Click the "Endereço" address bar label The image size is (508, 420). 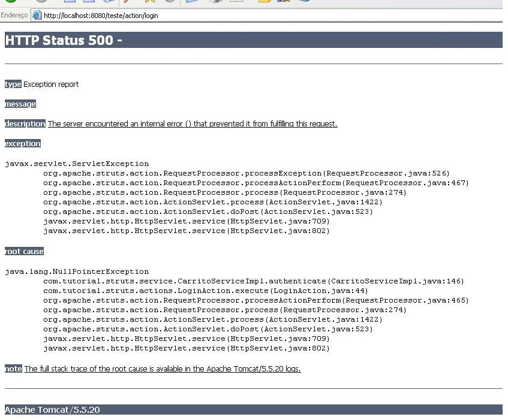(14, 15)
